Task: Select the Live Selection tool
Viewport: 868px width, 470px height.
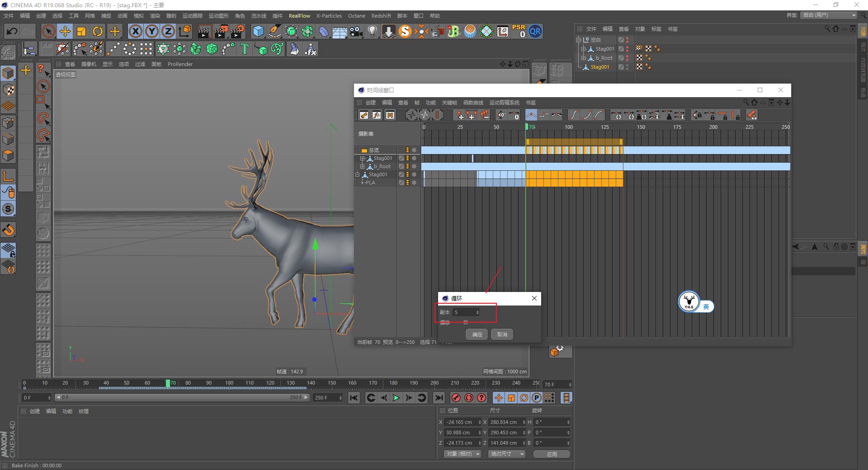Action: pyautogui.click(x=48, y=31)
